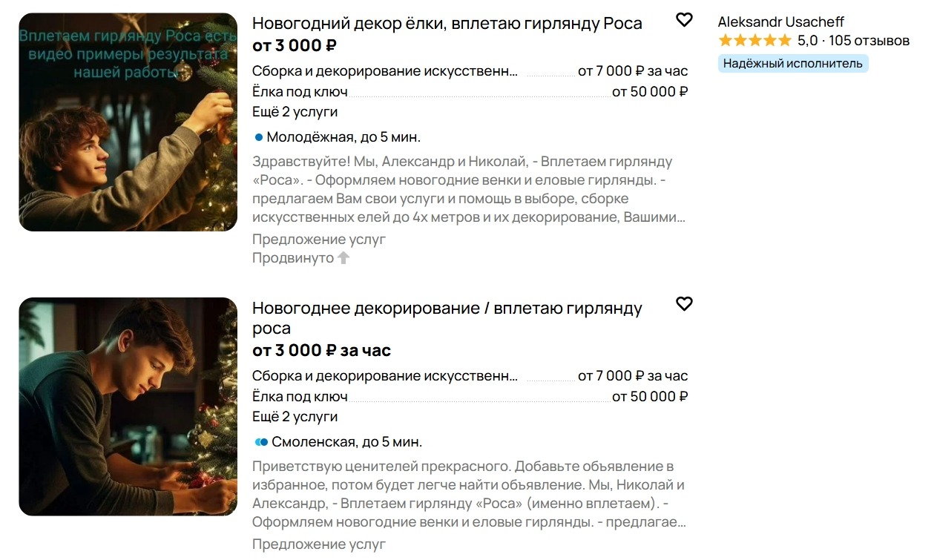This screenshot has width=937, height=560.
Task: Click the blue Молодёжная metro station dot
Action: [x=259, y=137]
